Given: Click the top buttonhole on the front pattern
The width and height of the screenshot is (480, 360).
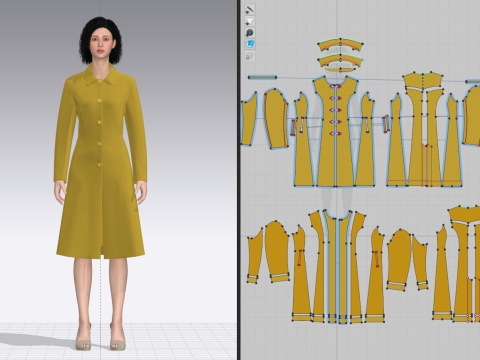Looking at the screenshot, I should click(x=336, y=87).
